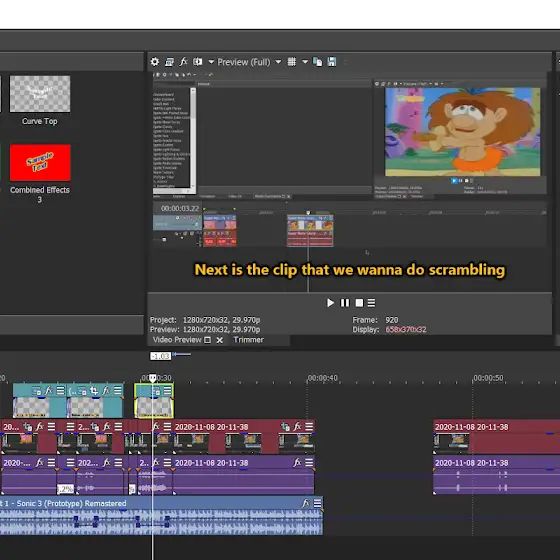The height and width of the screenshot is (560, 560).
Task: Select red 2020-11-08 20-11-38 clip ending at 00:00:40
Action: coord(244,436)
